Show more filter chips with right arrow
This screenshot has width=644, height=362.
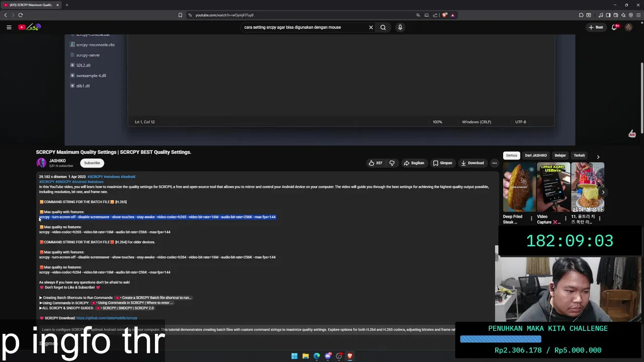[598, 157]
